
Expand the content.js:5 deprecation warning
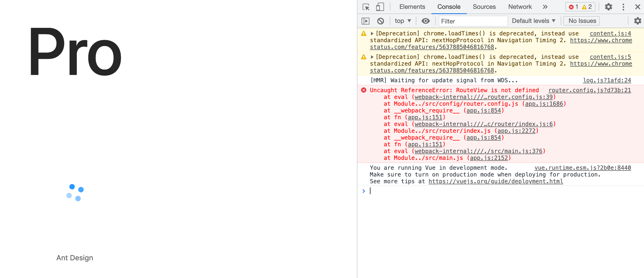pos(372,57)
